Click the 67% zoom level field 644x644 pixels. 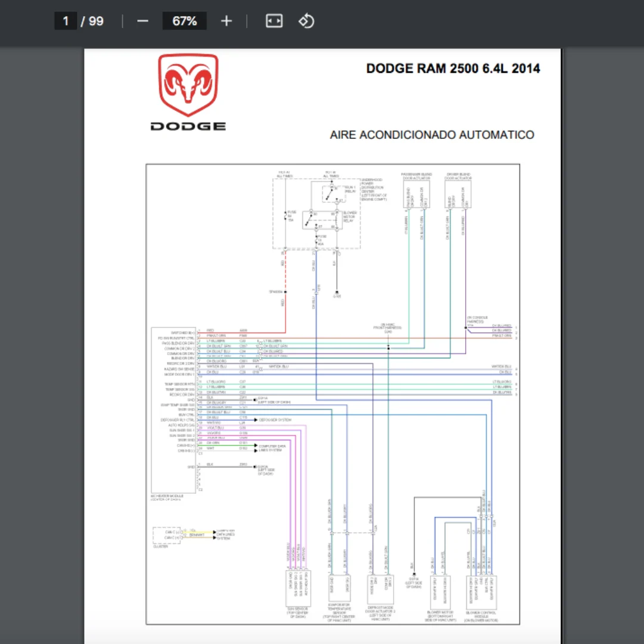184,21
